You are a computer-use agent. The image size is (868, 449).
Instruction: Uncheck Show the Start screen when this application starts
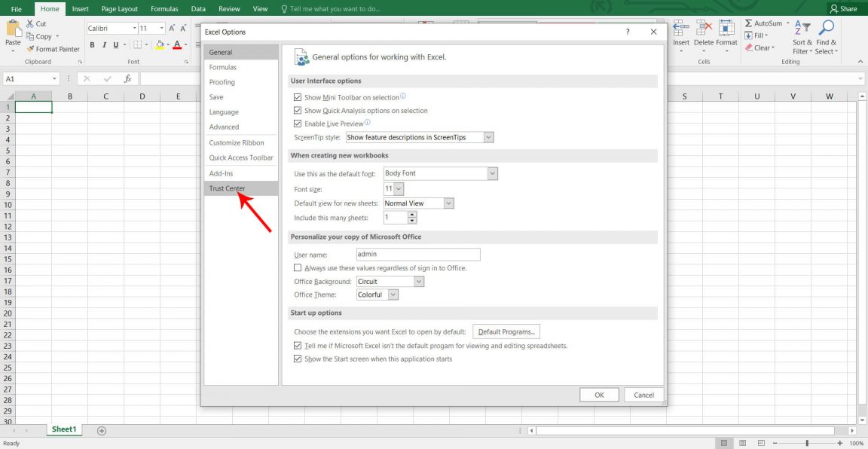[x=298, y=359]
